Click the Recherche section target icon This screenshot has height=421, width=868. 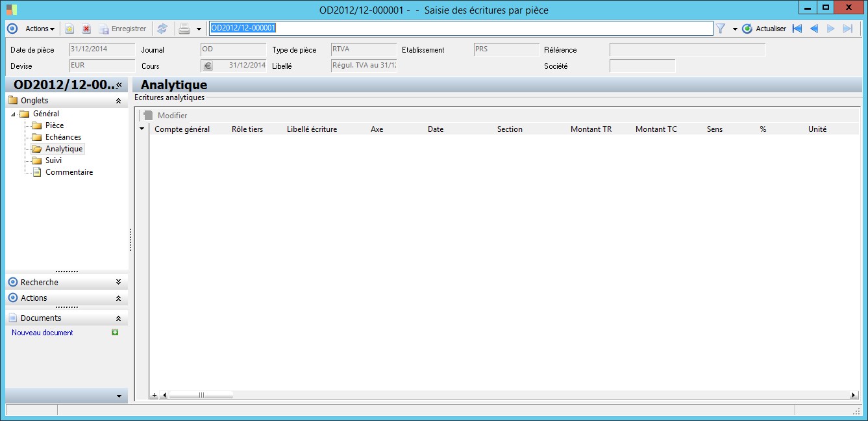[x=13, y=282]
